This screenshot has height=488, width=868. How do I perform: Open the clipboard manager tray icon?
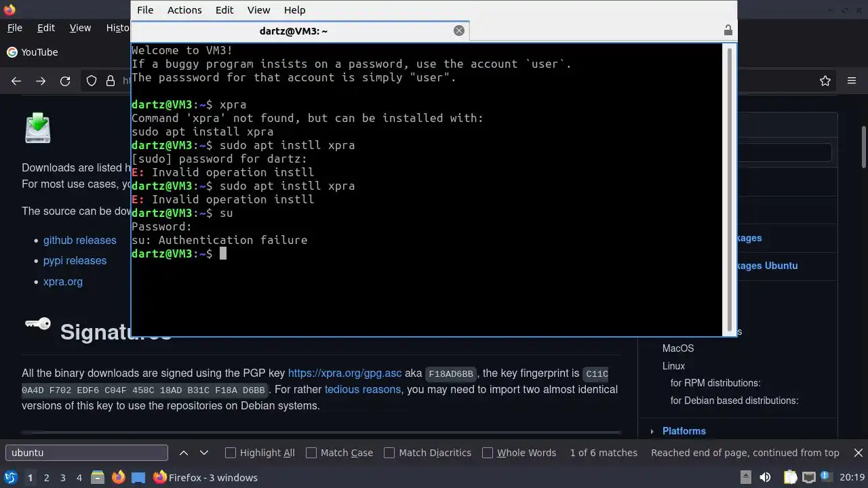coord(791,478)
